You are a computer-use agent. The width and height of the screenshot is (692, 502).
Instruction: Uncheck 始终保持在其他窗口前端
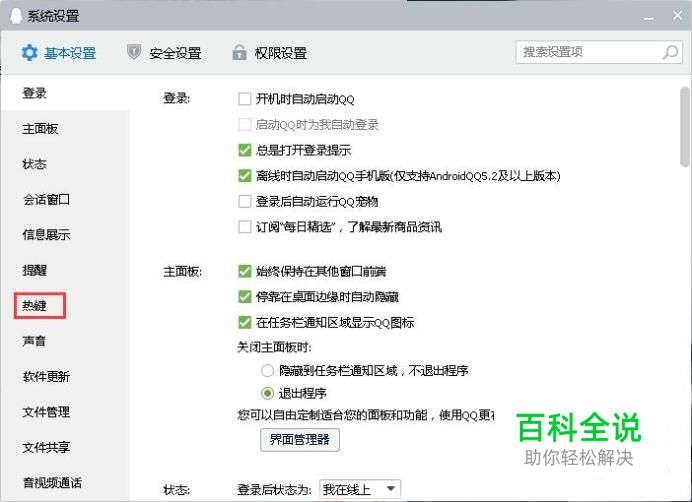coord(244,271)
